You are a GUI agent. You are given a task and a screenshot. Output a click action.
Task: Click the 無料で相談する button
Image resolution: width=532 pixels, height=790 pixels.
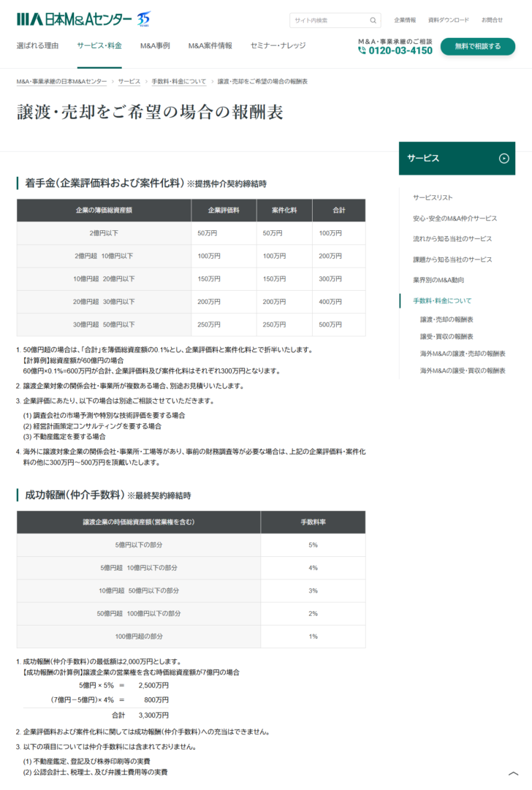click(478, 46)
